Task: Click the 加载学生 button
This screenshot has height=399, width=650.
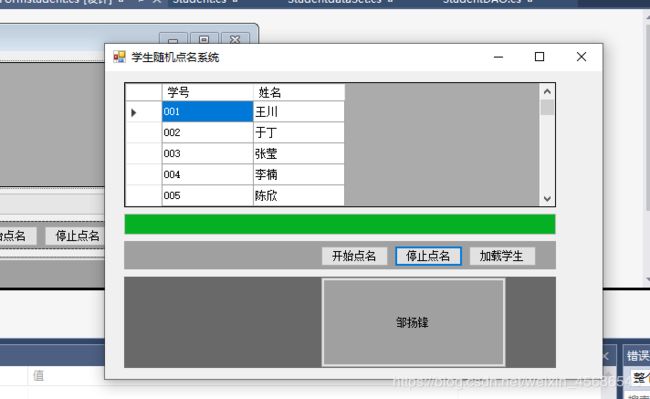Action: [502, 256]
